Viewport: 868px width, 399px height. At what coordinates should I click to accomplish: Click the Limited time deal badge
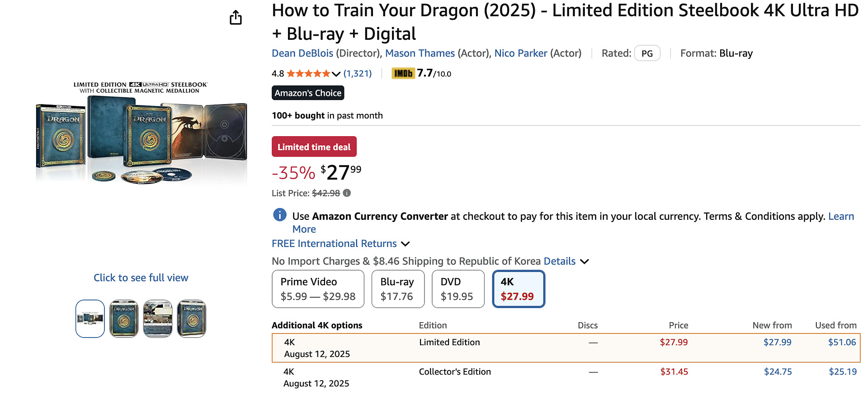314,147
